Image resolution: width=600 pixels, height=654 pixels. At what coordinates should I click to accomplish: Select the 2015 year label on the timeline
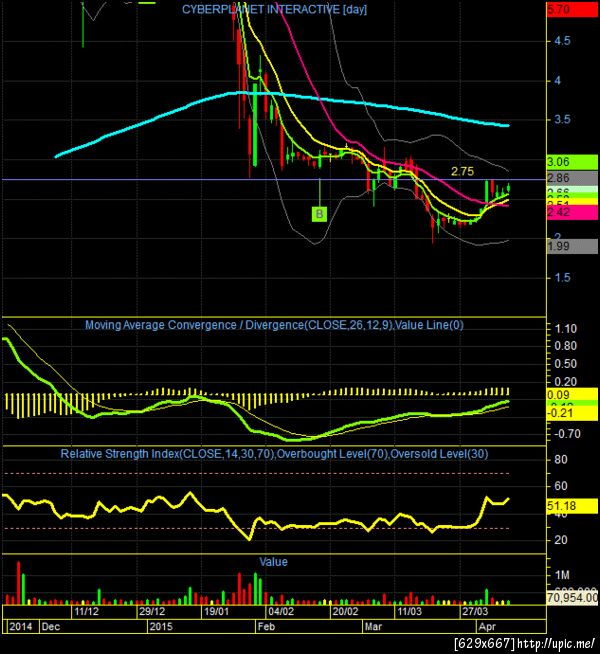161,626
